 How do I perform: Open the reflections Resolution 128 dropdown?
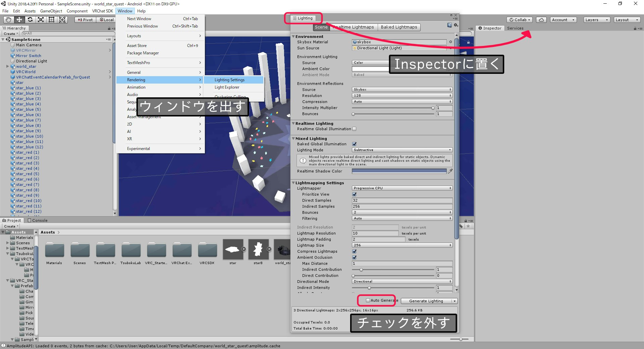pos(402,96)
